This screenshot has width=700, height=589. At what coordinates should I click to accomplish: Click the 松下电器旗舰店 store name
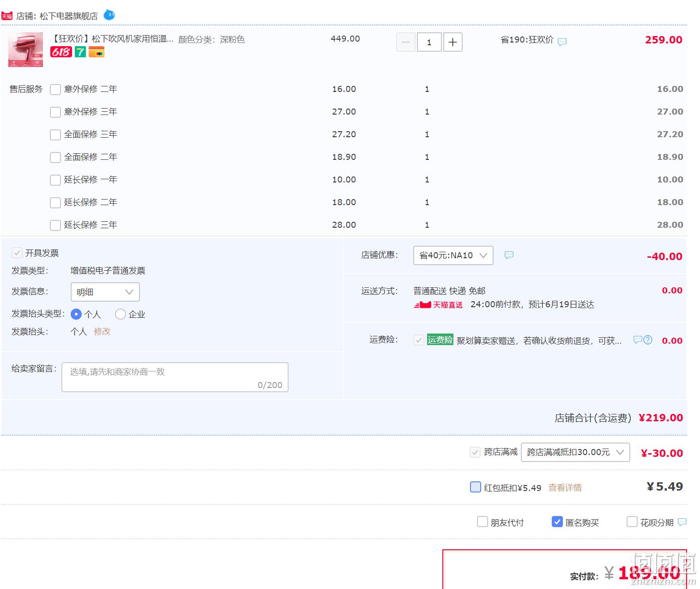(x=69, y=16)
